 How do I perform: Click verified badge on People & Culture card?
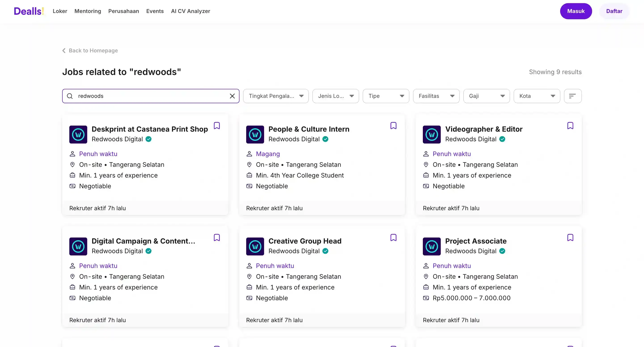click(x=325, y=139)
